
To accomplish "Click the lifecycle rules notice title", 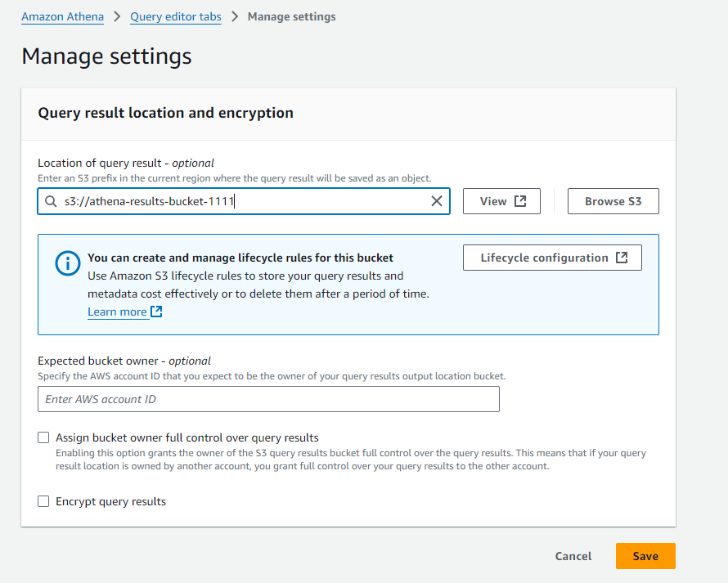I will (x=240, y=258).
